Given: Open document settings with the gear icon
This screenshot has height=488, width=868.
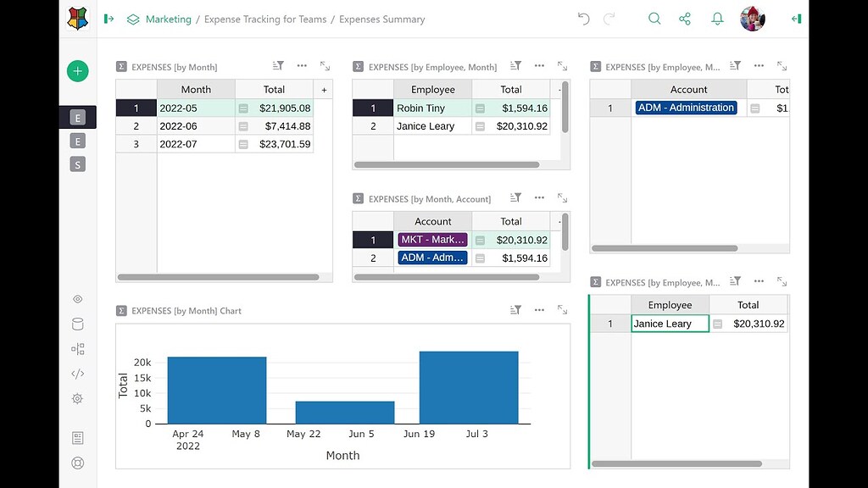Looking at the screenshot, I should [77, 398].
